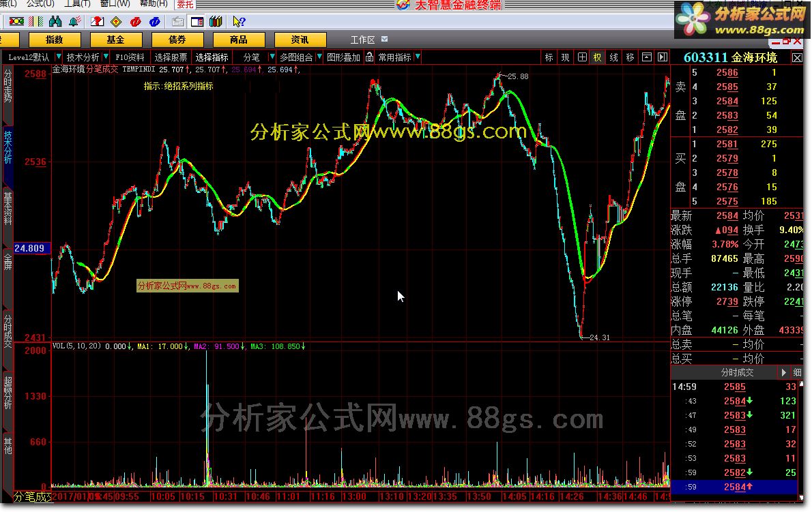This screenshot has width=812, height=512.
Task: Click the 25.88 high price label
Action: 519,76
